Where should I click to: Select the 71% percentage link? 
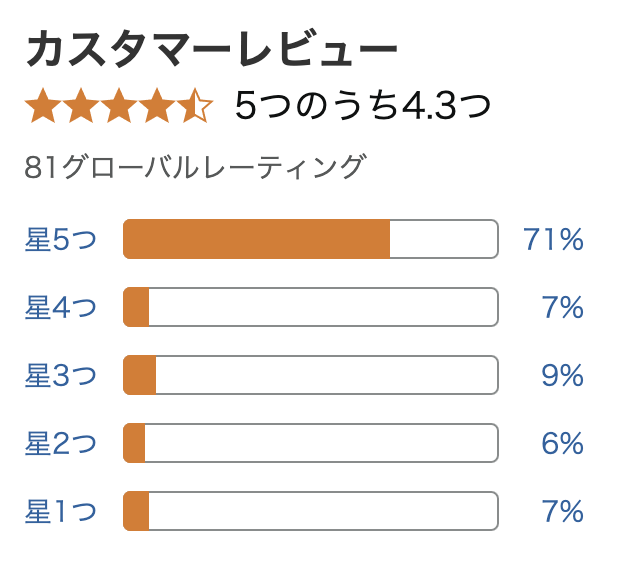553,239
